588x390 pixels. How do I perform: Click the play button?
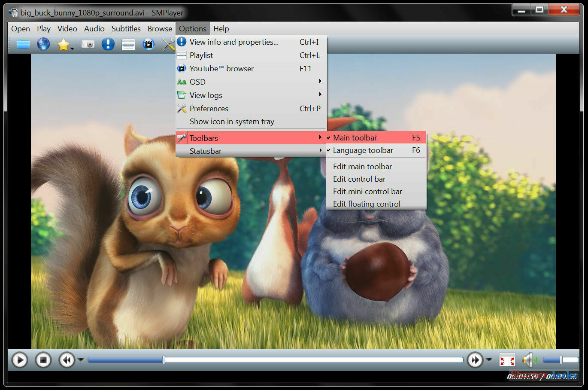(x=20, y=360)
